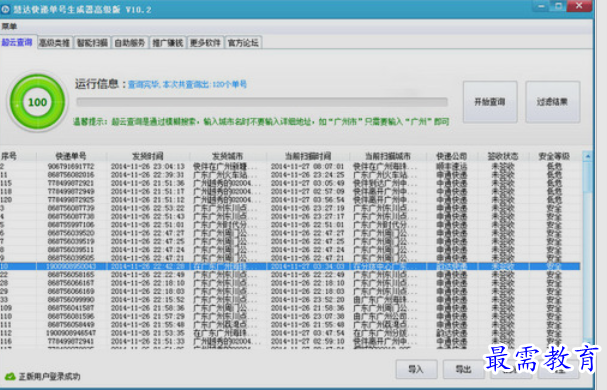Click the 过滤结果 button
Screen dimensions: 607x390
point(552,102)
